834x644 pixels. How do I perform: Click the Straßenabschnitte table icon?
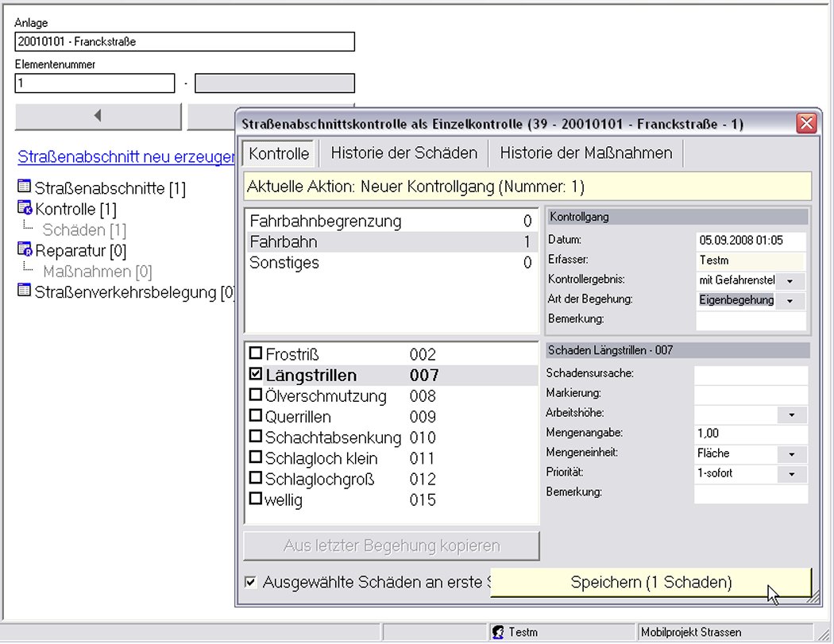tap(24, 189)
